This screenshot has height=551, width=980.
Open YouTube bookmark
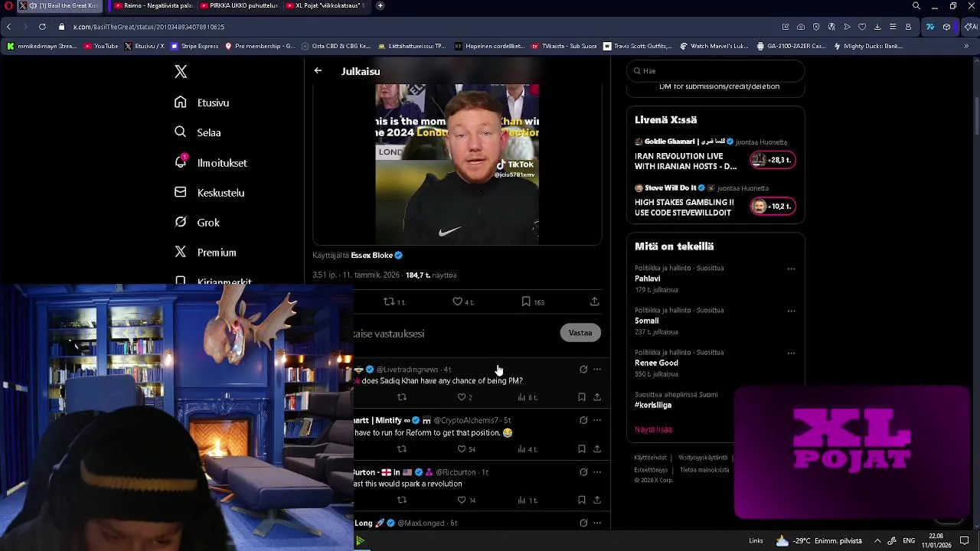101,46
